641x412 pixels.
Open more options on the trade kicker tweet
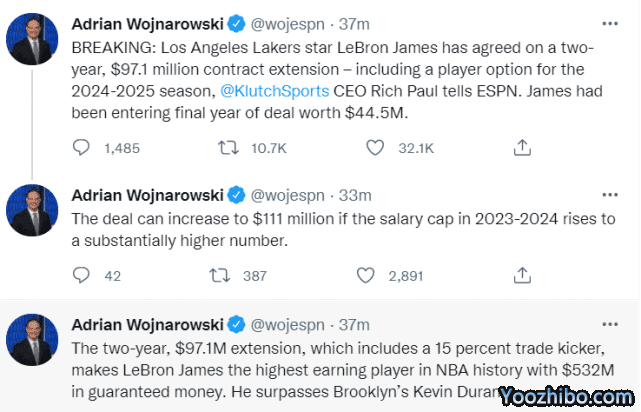click(x=610, y=323)
